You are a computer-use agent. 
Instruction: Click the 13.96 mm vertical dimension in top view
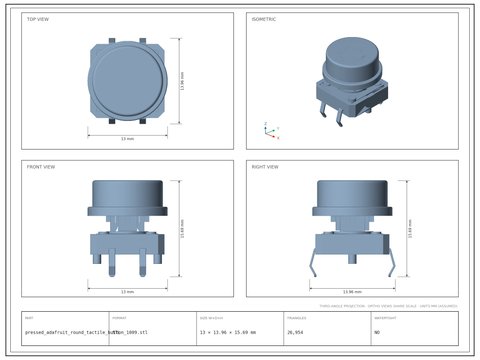[x=182, y=81]
